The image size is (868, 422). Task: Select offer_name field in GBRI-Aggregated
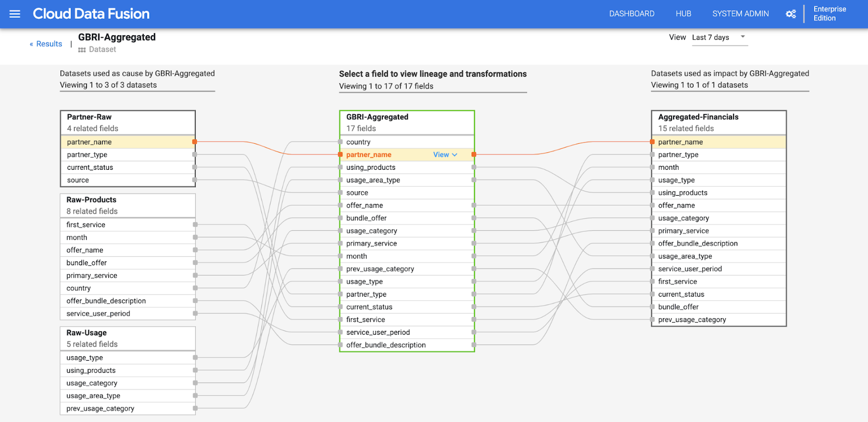(x=407, y=205)
